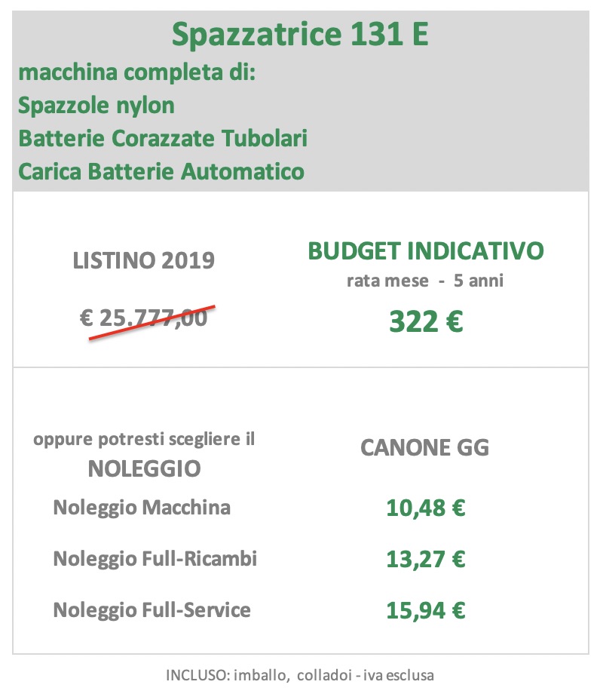Select Batterie Corazzate Tubolari line
Image resolution: width=603 pixels, height=700 pixels.
(163, 138)
